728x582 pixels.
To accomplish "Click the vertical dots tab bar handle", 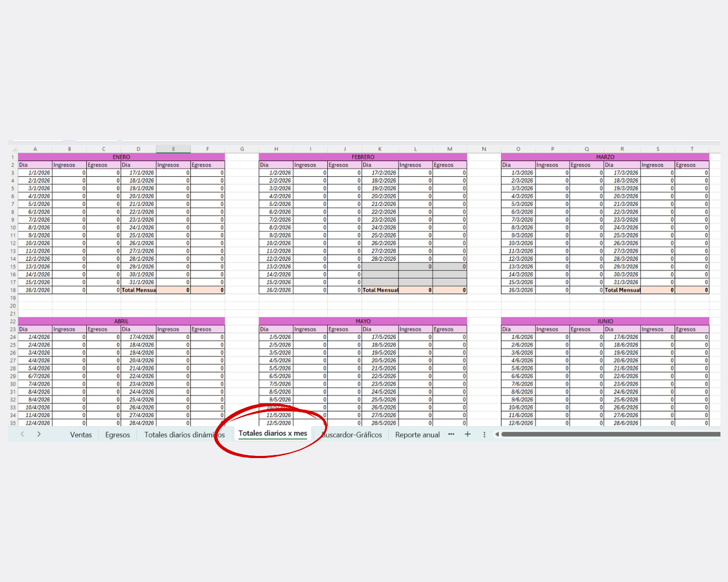I will (484, 434).
